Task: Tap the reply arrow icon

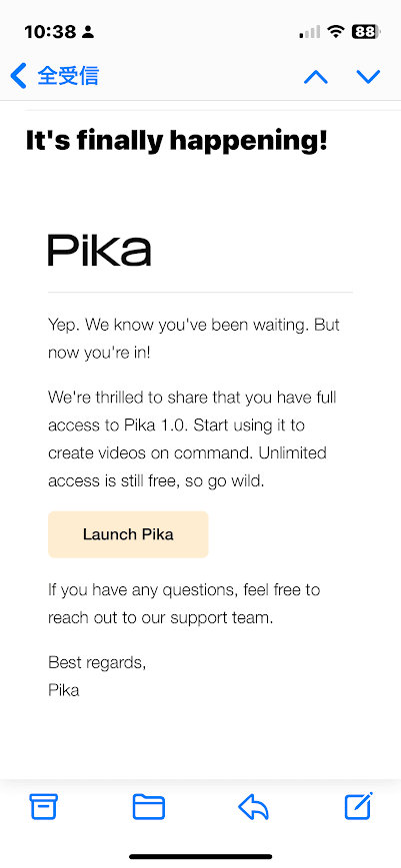Action: [x=253, y=806]
